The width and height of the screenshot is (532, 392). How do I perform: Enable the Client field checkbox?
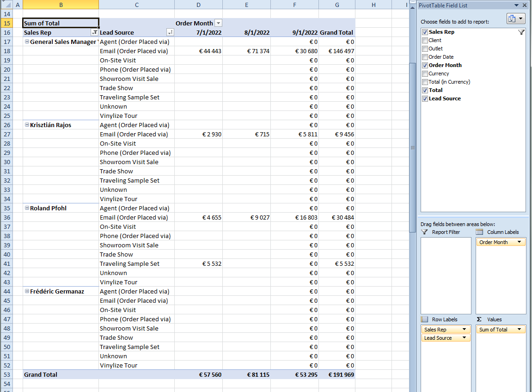425,40
